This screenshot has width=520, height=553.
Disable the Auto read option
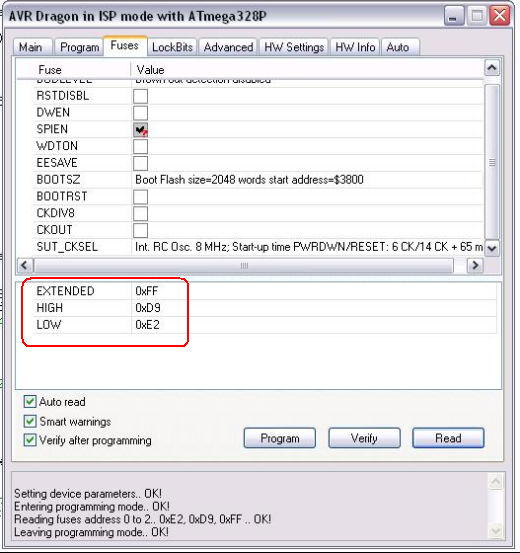coord(30,401)
